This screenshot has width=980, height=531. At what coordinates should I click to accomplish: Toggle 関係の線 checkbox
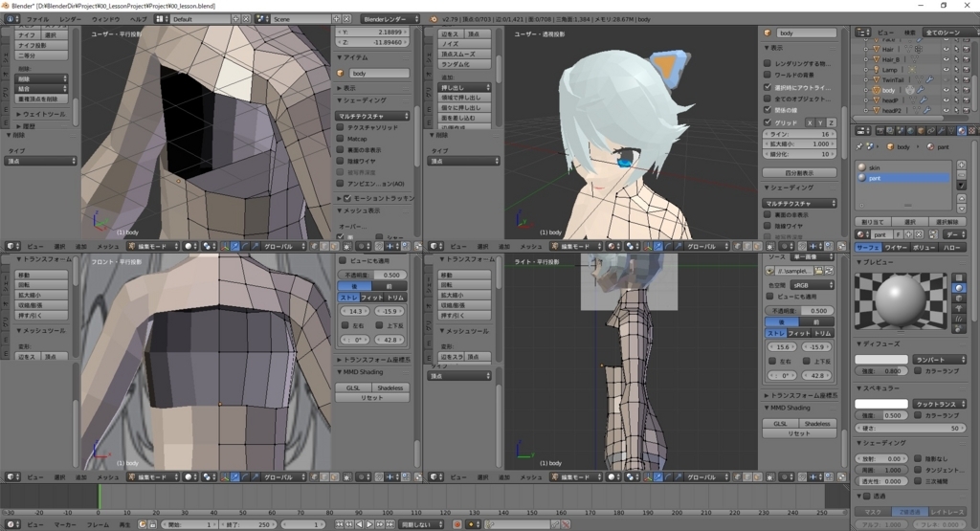coord(768,110)
